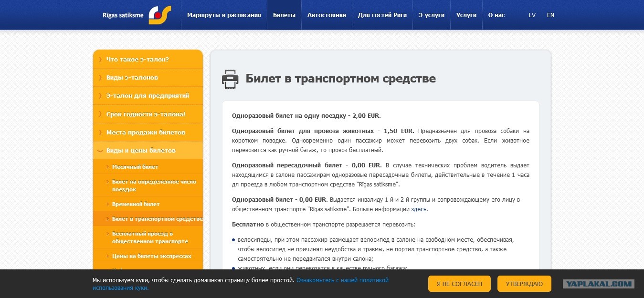The width and height of the screenshot is (644, 298).
Task: Collapse Виды и цены билетов section
Action: coord(148,150)
